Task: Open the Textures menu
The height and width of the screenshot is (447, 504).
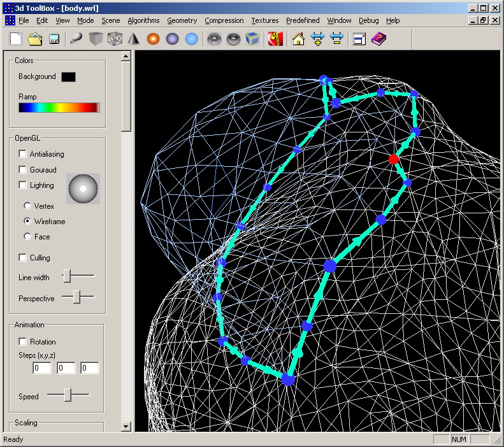Action: coord(264,20)
